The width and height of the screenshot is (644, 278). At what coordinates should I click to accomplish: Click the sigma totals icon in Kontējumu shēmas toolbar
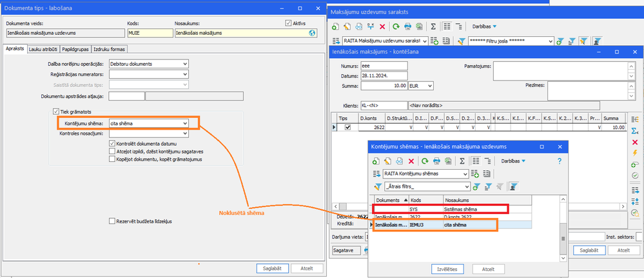[x=462, y=161]
